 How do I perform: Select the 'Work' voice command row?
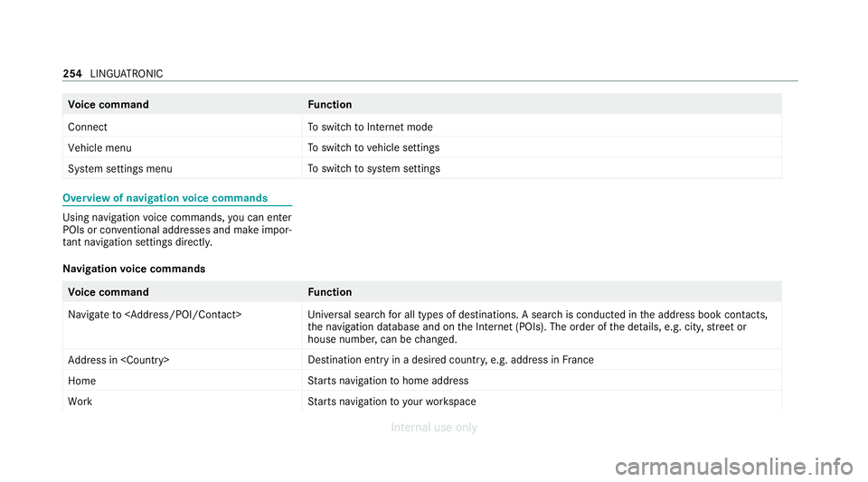(x=422, y=402)
